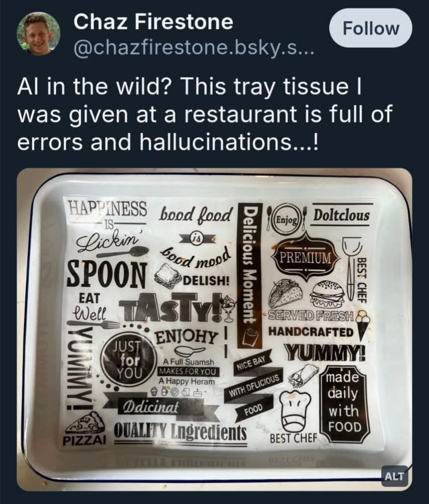The height and width of the screenshot is (504, 429).
Task: Click the PREMIUM banner on the tray
Action: pyautogui.click(x=304, y=257)
